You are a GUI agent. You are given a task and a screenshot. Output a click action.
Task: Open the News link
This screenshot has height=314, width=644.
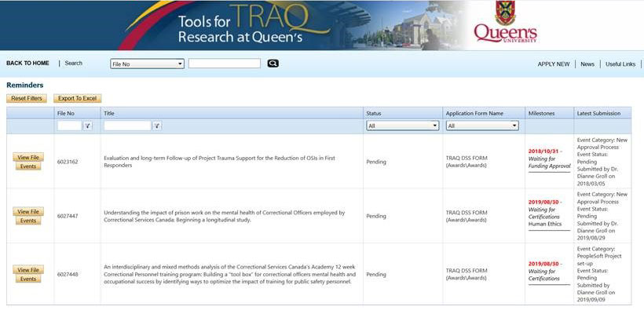(587, 64)
